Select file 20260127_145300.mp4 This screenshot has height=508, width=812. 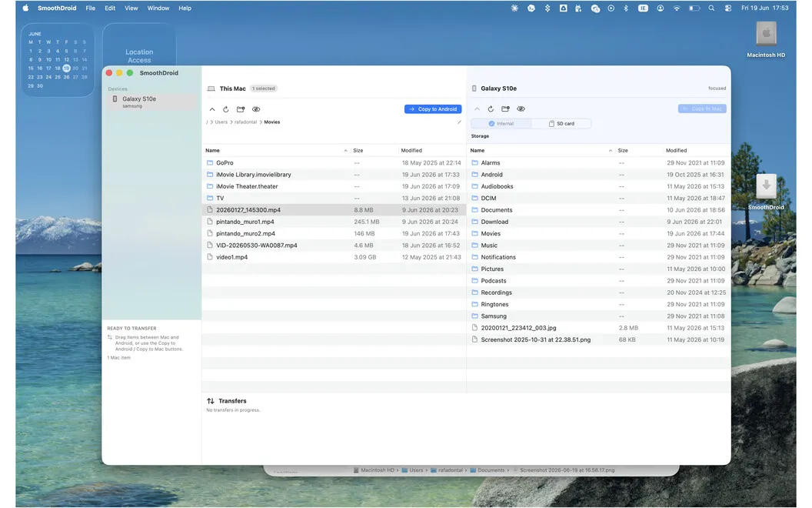(334, 210)
